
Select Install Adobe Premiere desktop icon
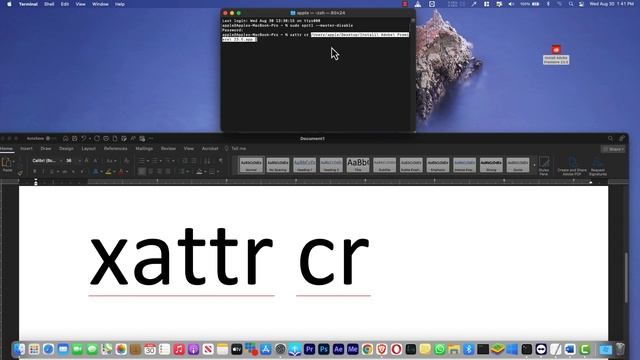click(x=556, y=55)
